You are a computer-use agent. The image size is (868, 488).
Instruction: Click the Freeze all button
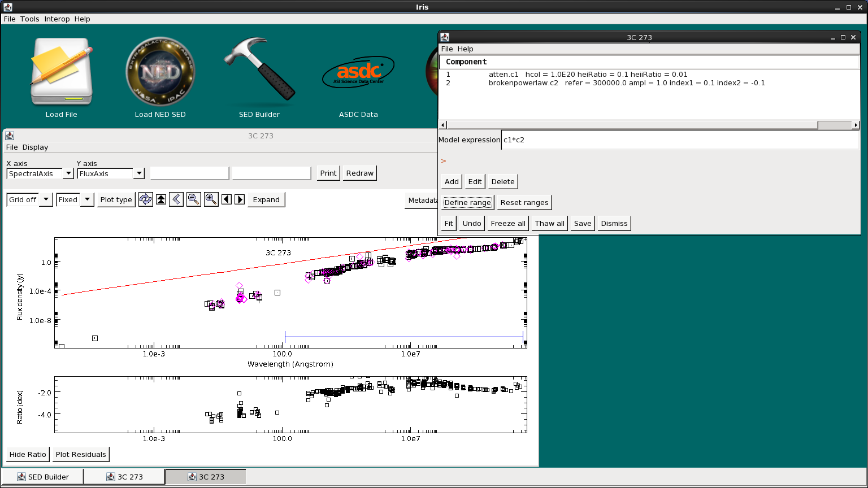pos(508,223)
